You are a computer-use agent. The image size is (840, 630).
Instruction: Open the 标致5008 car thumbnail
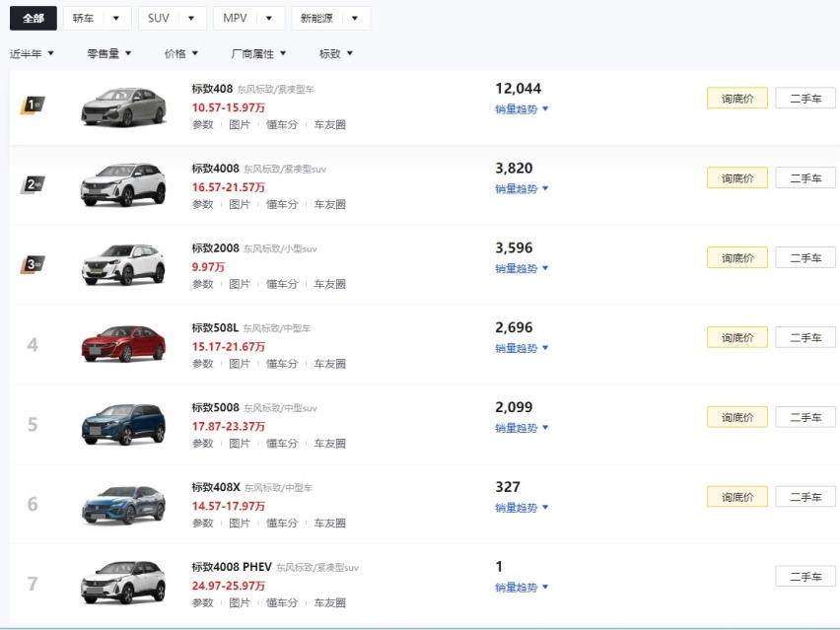(124, 424)
